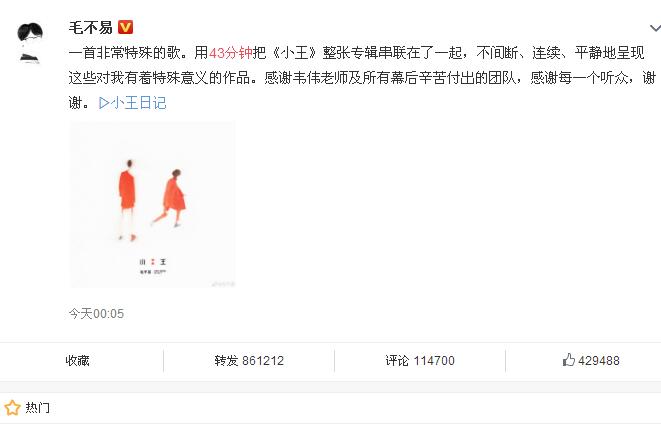
Task: Open 毛不易's profile avatar
Action: point(30,43)
